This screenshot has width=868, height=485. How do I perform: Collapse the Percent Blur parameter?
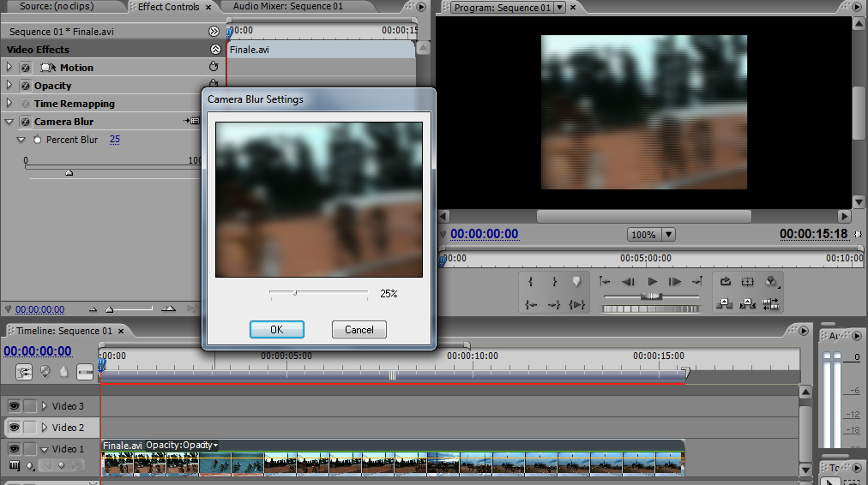click(x=21, y=140)
